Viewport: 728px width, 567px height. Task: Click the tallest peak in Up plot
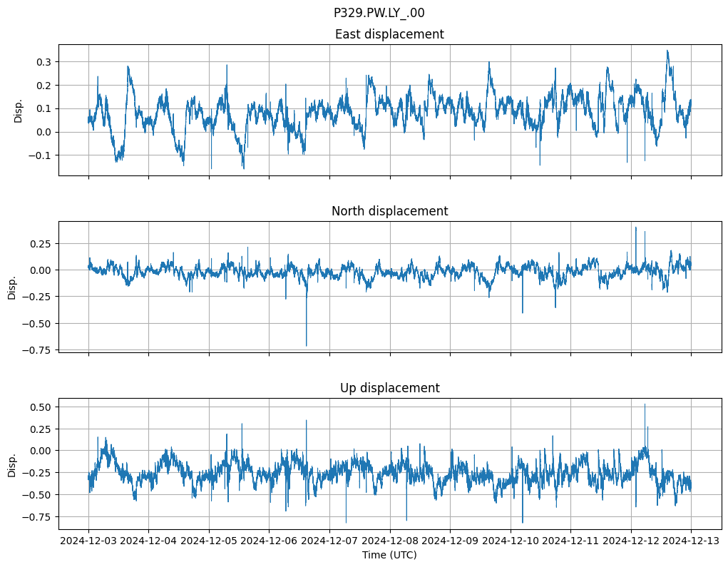point(645,405)
